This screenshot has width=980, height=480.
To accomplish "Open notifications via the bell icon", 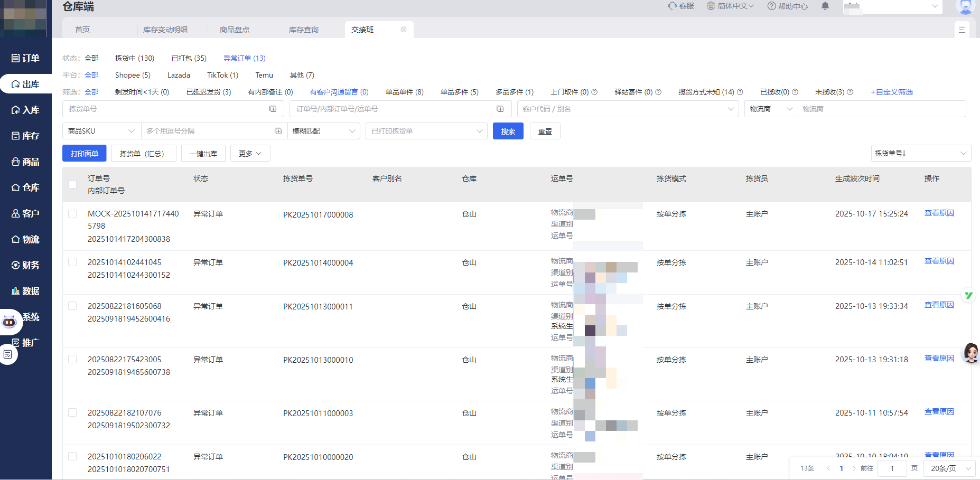I will coord(825,7).
